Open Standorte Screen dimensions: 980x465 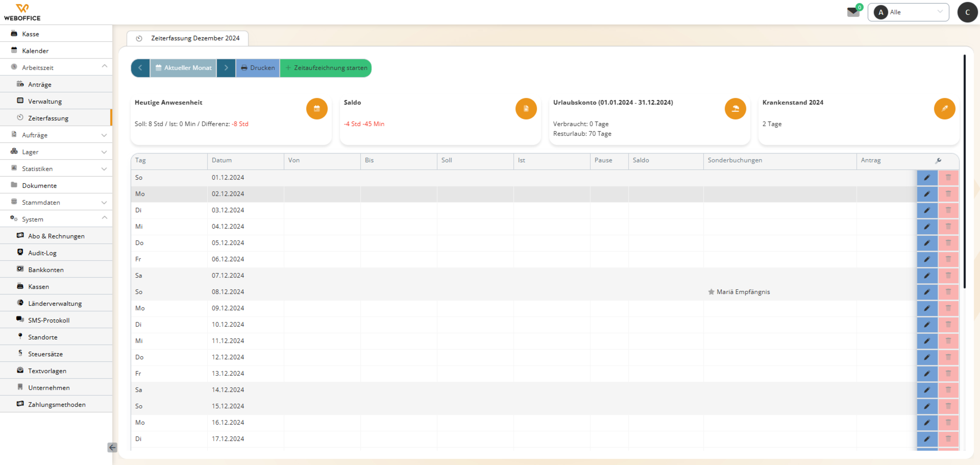pos(56,337)
